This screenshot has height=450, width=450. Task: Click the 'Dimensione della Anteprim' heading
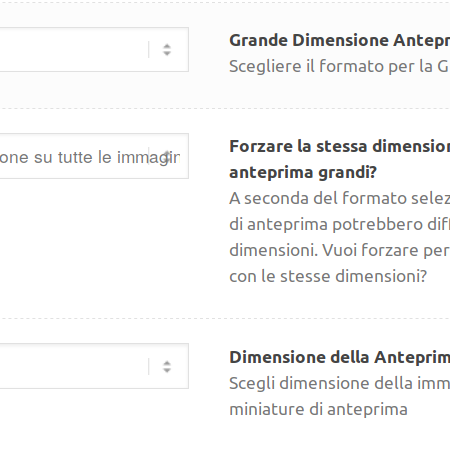(339, 357)
